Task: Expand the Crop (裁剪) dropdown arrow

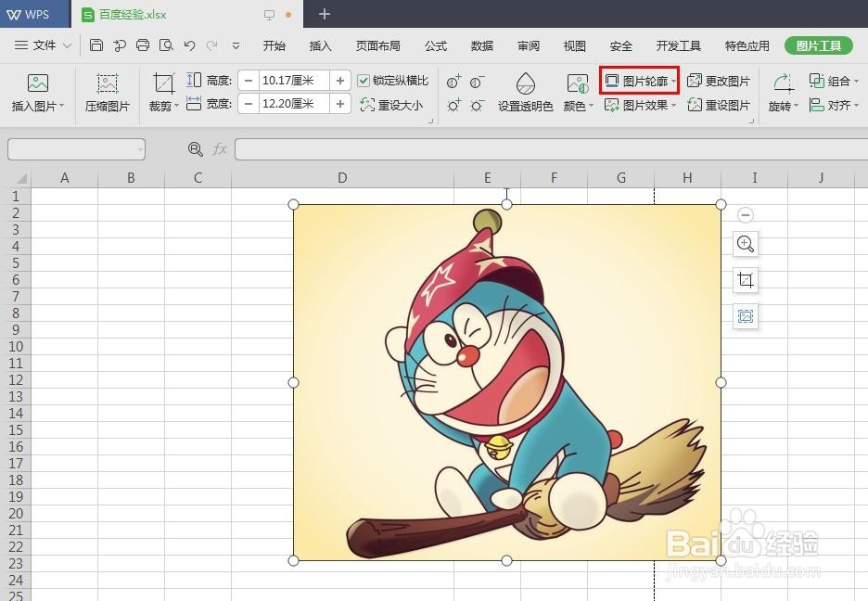Action: tap(176, 105)
